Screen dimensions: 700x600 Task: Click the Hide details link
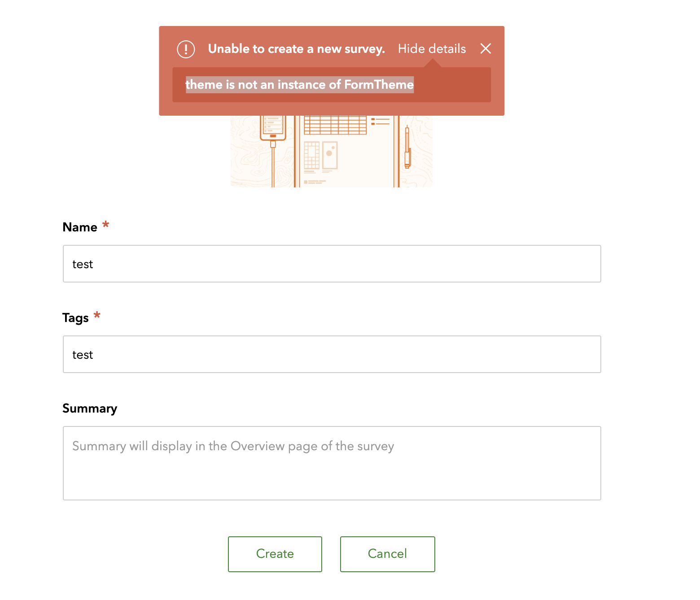tap(432, 48)
